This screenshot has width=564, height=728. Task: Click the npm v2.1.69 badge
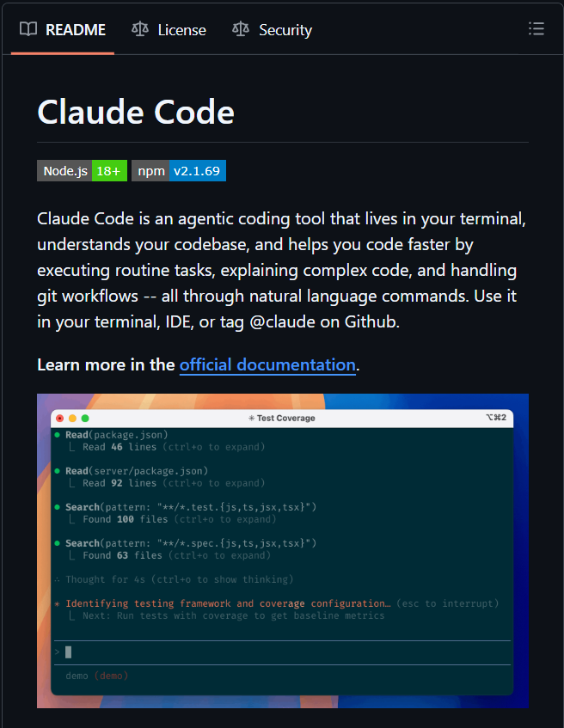(x=178, y=171)
